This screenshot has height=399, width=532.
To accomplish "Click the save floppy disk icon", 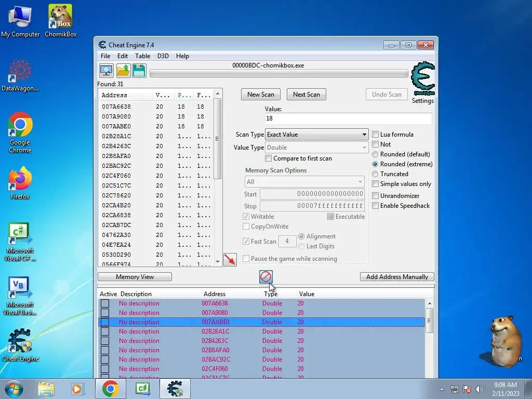I will [139, 71].
